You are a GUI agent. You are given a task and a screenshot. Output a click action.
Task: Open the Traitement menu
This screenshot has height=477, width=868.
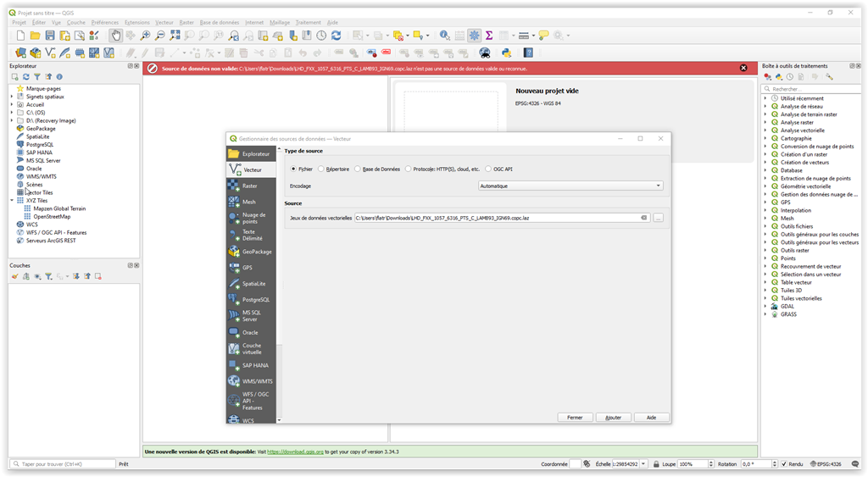click(308, 22)
